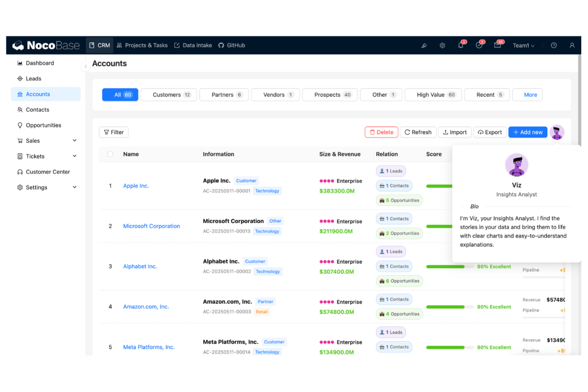Check the select-all checkbox in table header
Screen dimensions: 588x392
110,154
